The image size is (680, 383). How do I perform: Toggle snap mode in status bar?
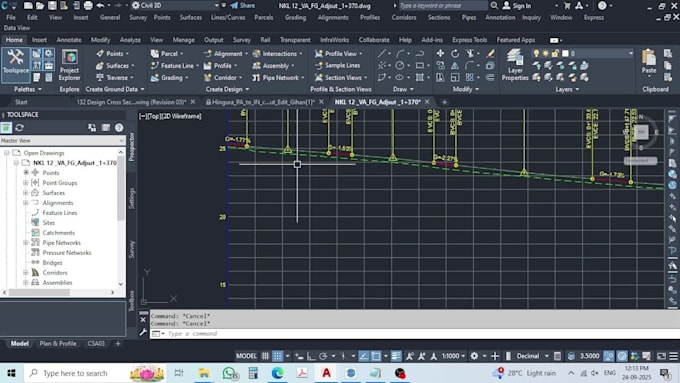coord(278,356)
